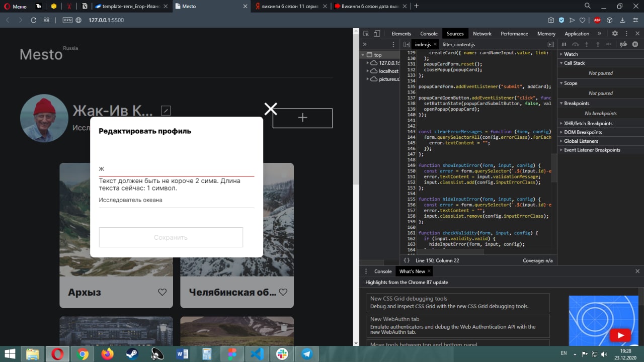Open DevTools settings gear
The image size is (644, 362).
click(615, 34)
